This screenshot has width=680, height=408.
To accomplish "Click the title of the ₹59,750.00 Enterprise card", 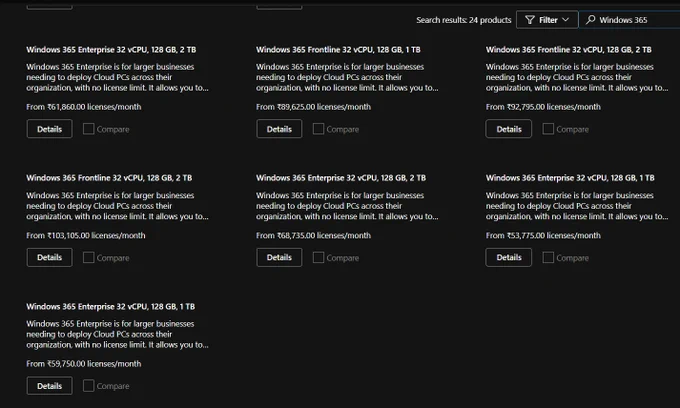I will (111, 307).
